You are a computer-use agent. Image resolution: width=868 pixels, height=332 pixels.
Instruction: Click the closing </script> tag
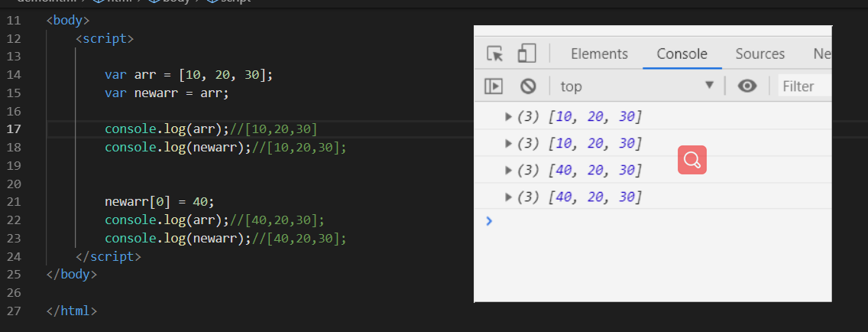pos(108,256)
